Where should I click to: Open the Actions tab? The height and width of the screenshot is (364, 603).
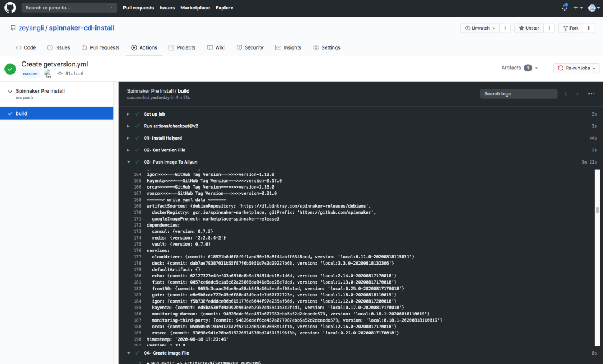(144, 47)
